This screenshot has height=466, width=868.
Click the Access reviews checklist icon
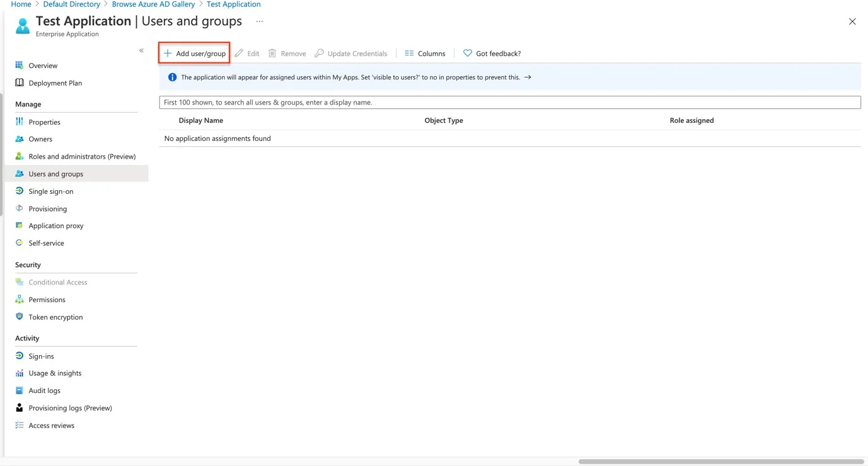click(20, 425)
